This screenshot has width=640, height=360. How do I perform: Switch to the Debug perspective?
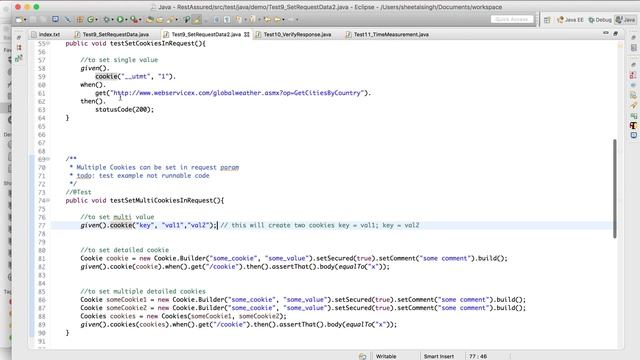tap(600, 20)
